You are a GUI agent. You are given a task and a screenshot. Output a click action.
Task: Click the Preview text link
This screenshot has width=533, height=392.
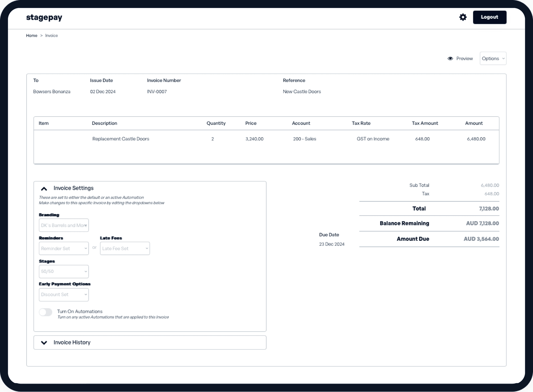[465, 59]
